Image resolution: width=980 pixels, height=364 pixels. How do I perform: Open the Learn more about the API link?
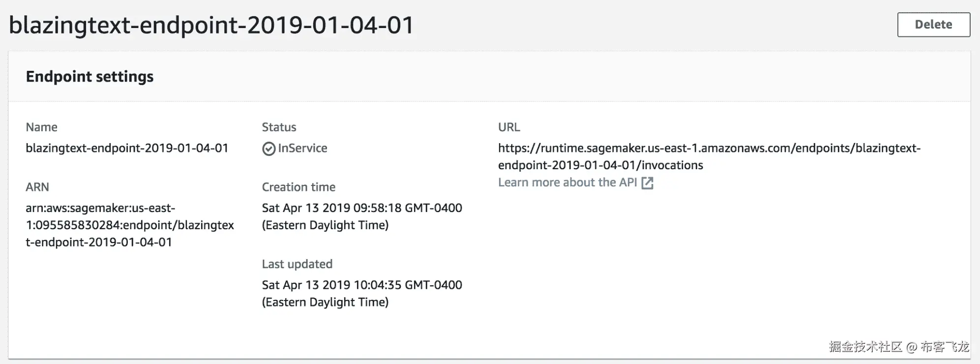click(567, 182)
